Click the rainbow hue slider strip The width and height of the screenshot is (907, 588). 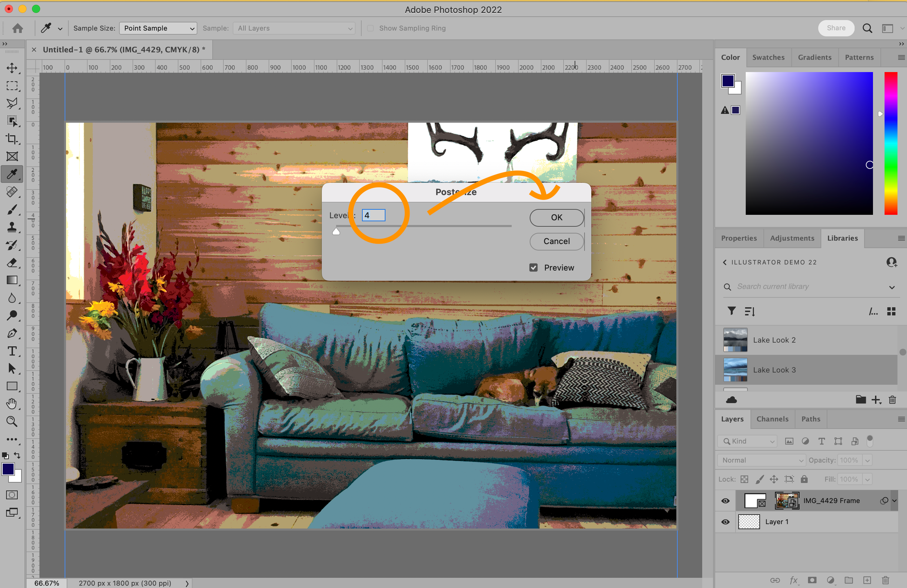pos(891,143)
